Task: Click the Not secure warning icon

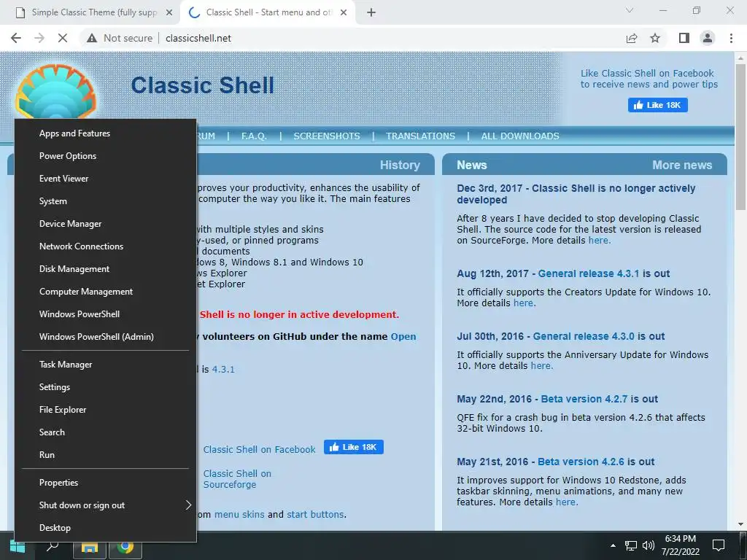Action: click(92, 38)
